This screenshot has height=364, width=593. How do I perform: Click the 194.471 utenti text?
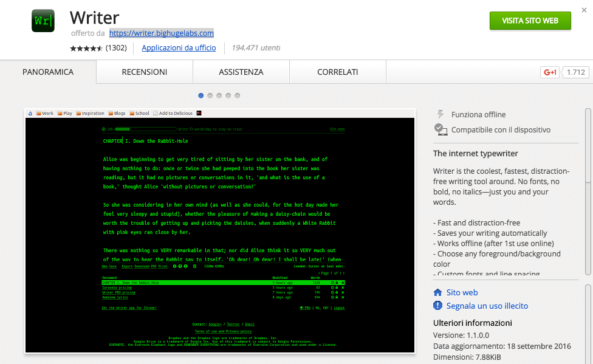[256, 48]
